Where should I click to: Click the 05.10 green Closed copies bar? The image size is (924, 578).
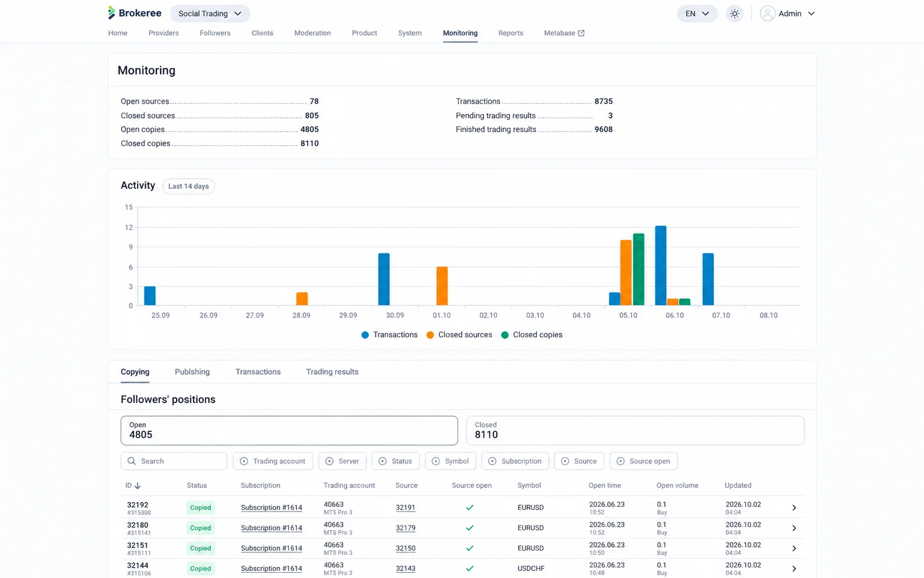[639, 270]
